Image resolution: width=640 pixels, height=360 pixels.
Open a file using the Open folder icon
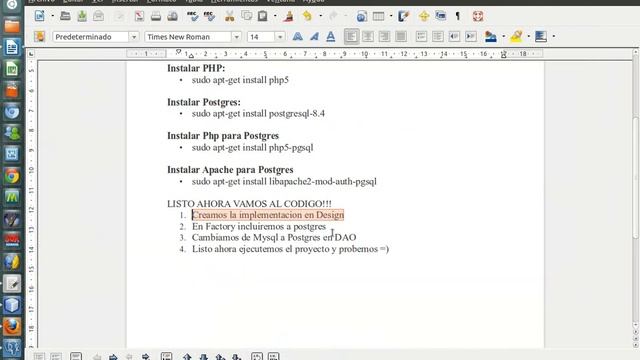tap(65, 16)
